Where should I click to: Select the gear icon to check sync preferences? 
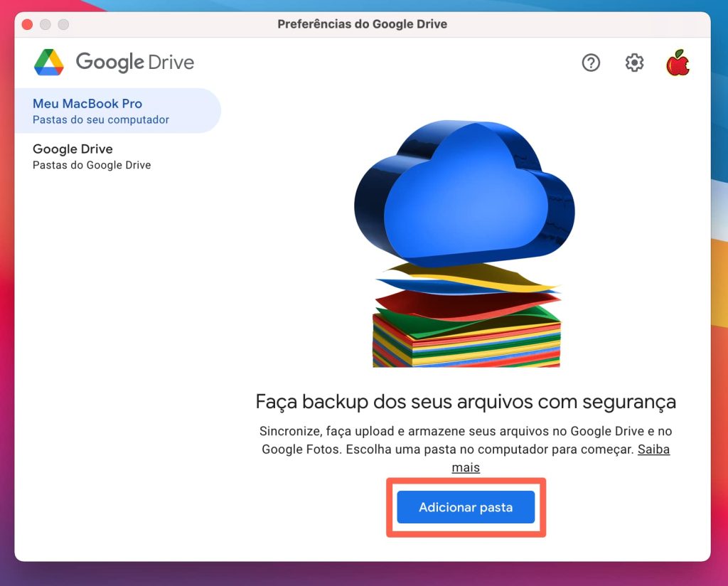click(633, 63)
